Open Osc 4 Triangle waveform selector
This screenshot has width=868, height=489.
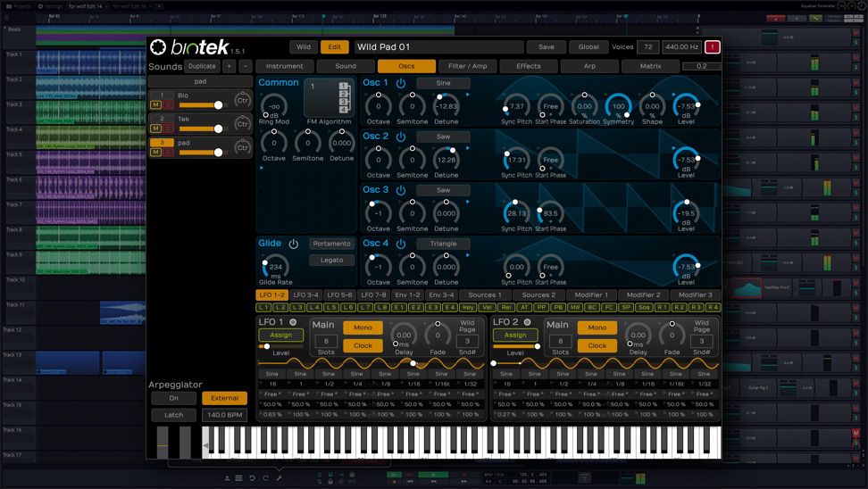444,244
